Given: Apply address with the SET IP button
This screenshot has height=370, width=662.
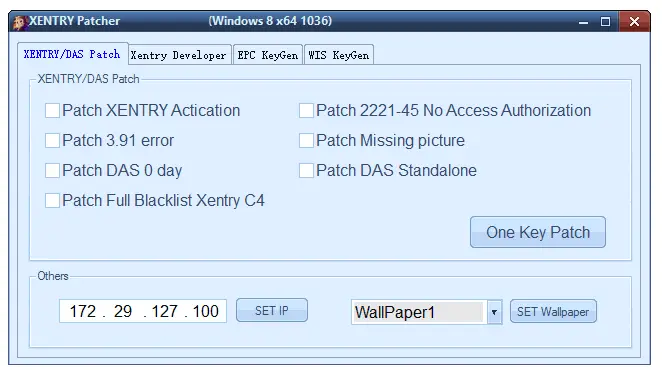Looking at the screenshot, I should pyautogui.click(x=272, y=310).
